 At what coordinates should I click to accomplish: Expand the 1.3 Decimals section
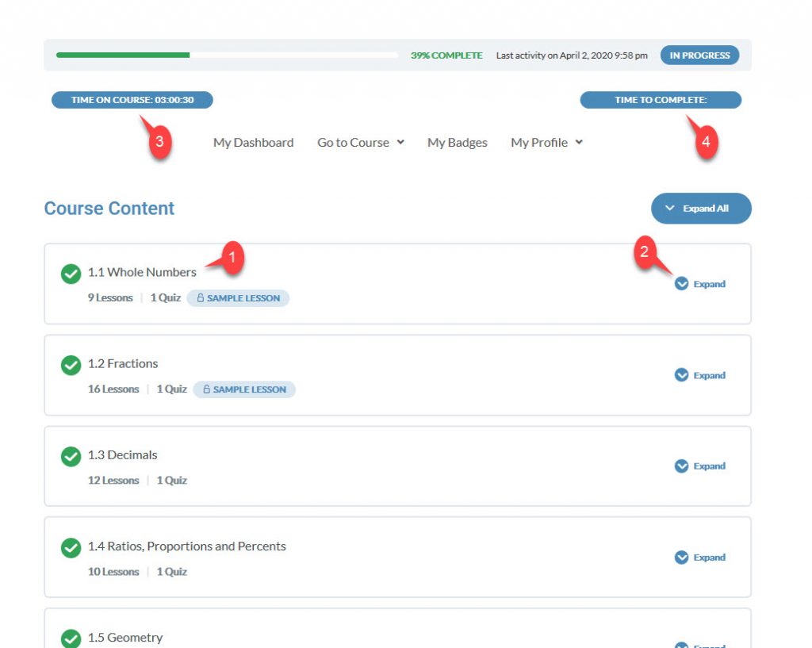[x=699, y=466]
